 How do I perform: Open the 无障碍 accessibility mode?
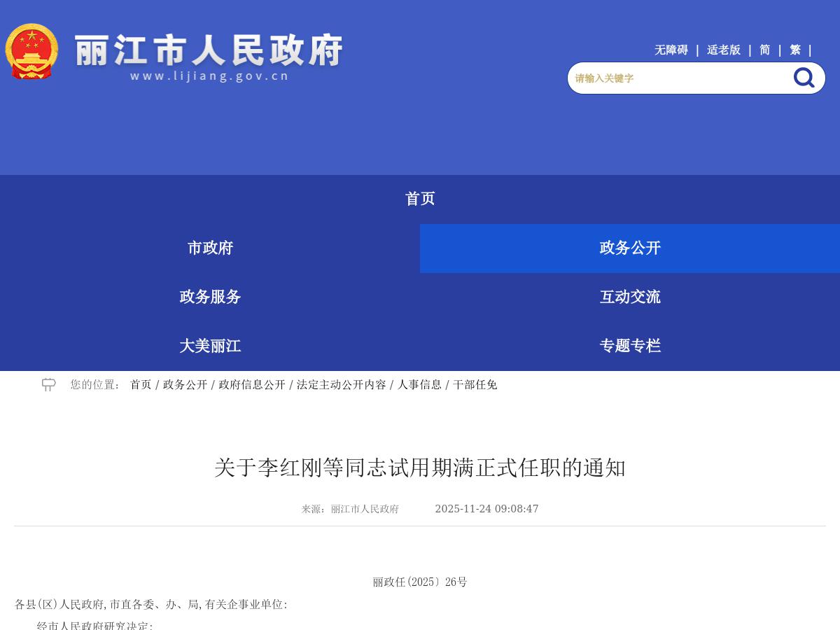tap(671, 50)
